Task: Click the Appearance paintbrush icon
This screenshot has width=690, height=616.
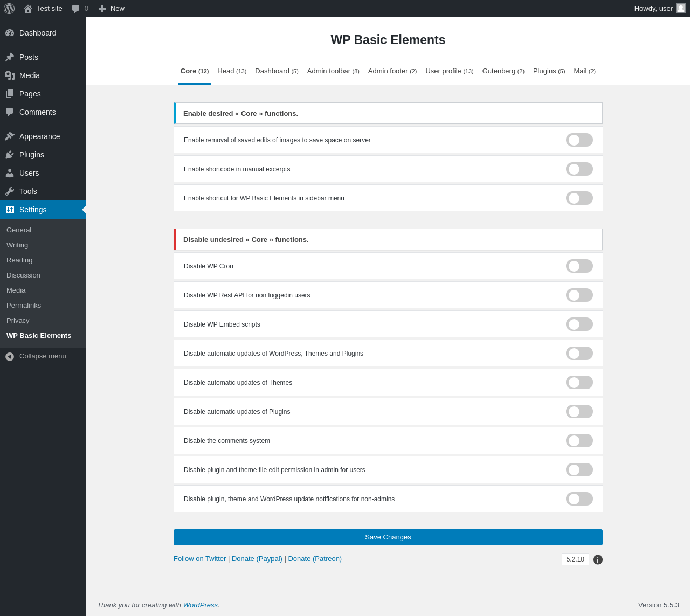Action: tap(10, 136)
